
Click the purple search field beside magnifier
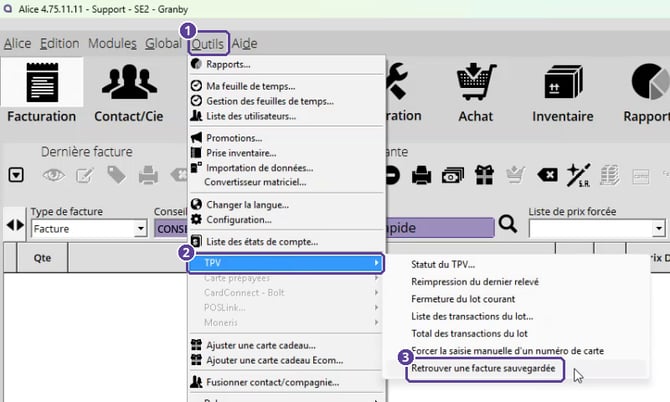pyautogui.click(x=440, y=228)
